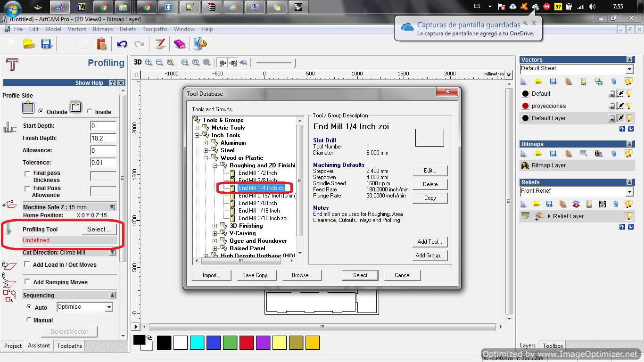Screen dimensions: 644x362
Task: Switch to the Toolbox tab
Action: [553, 346]
